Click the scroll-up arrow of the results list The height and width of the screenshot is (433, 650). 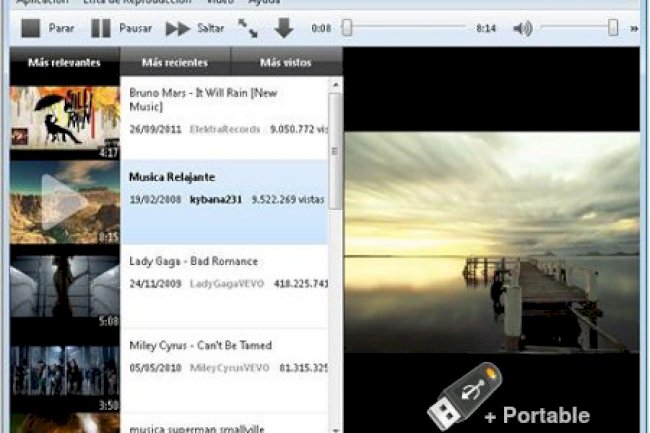point(335,85)
